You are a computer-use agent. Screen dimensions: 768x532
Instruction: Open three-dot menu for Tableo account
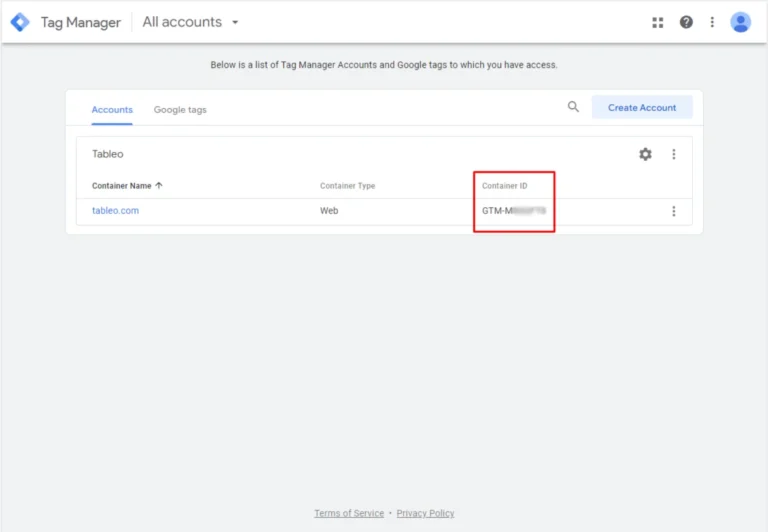tap(673, 154)
